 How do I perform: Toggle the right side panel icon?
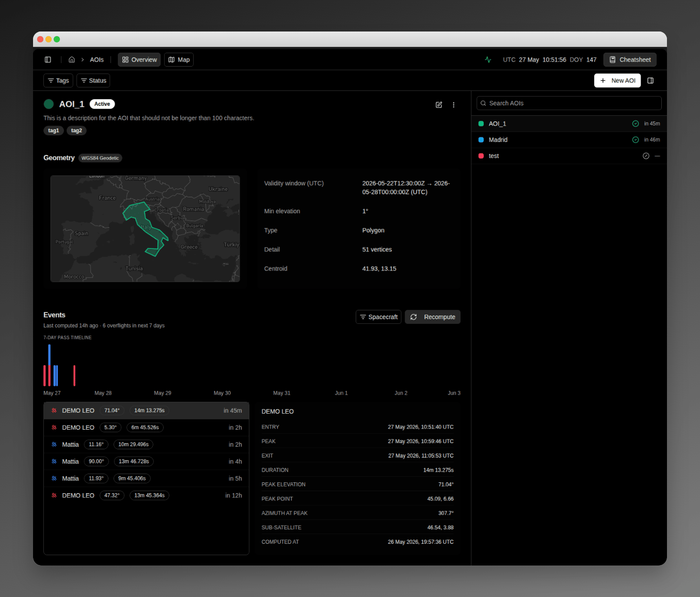coord(650,81)
